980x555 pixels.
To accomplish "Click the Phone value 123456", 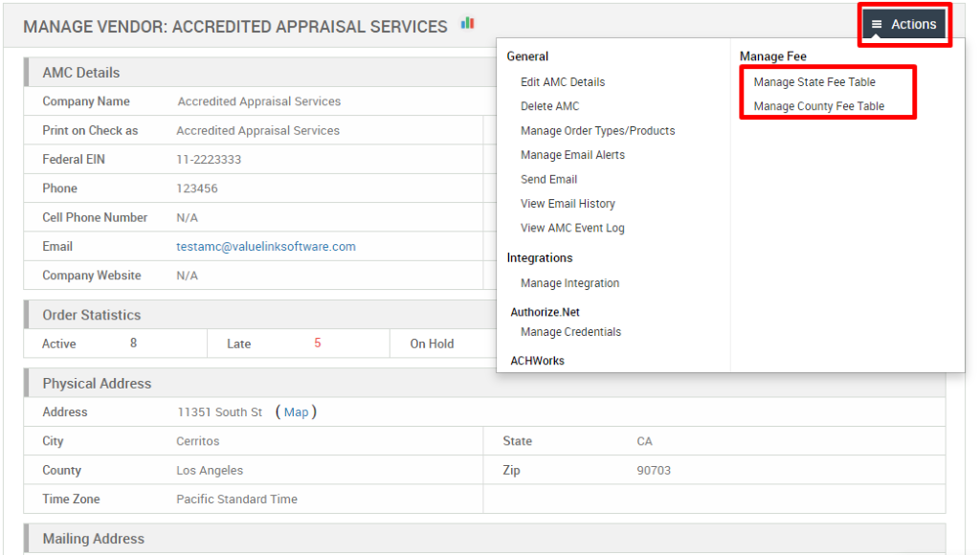I will click(x=197, y=189).
